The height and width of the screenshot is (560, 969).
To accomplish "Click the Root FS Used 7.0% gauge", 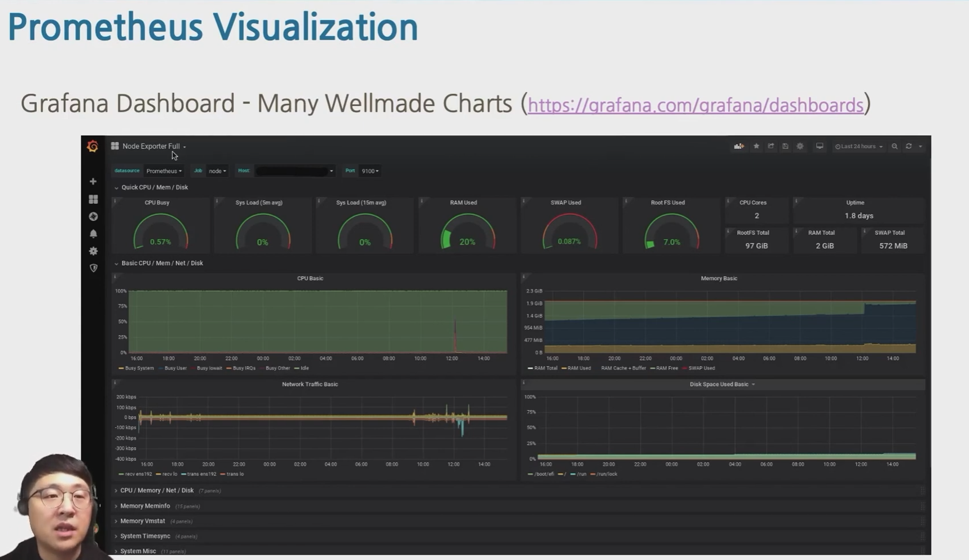I will [671, 232].
